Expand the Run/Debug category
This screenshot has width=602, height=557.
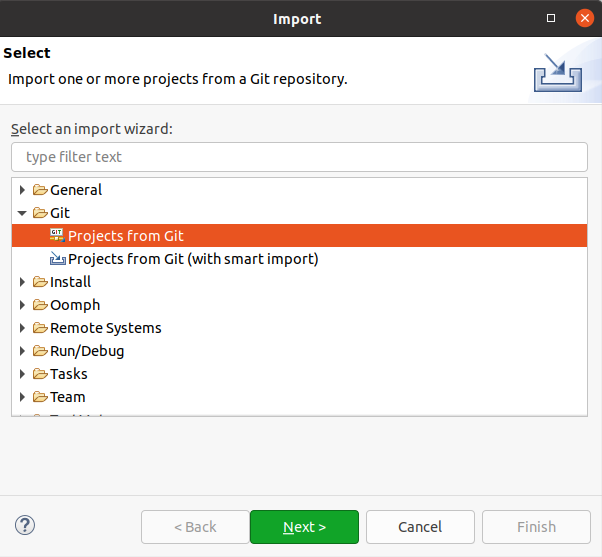23,351
